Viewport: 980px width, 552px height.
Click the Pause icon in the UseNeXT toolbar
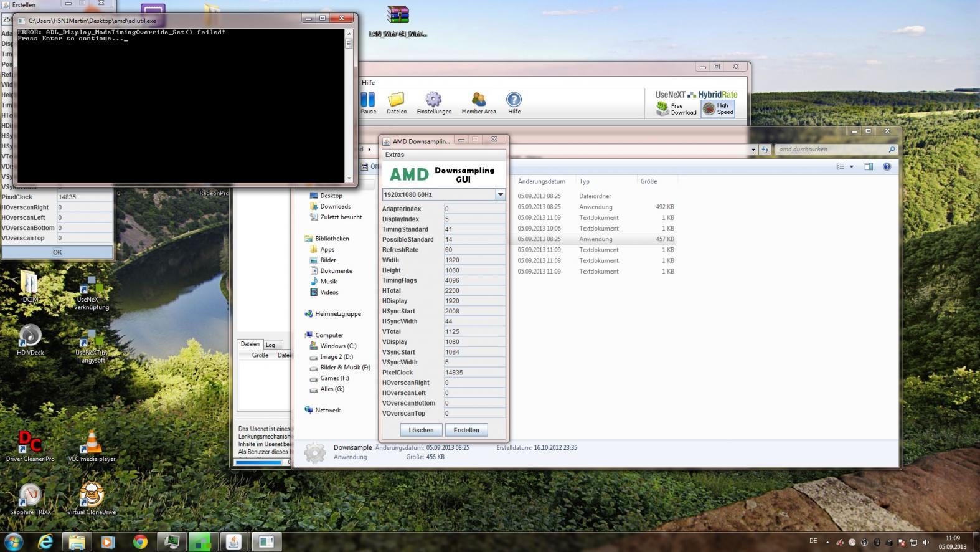coord(368,103)
